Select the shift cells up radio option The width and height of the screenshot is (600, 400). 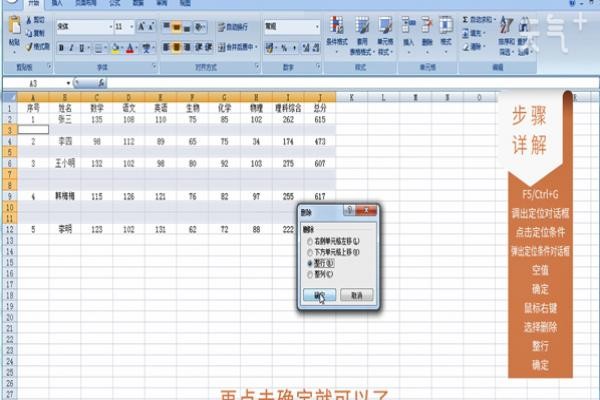[310, 253]
